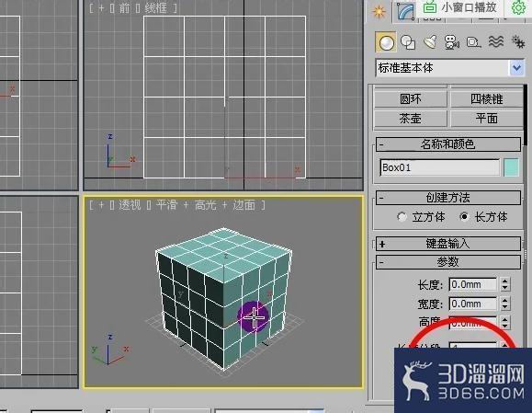Select the Helpers category icon
Image resolution: width=532 pixels, height=413 pixels.
click(x=474, y=42)
